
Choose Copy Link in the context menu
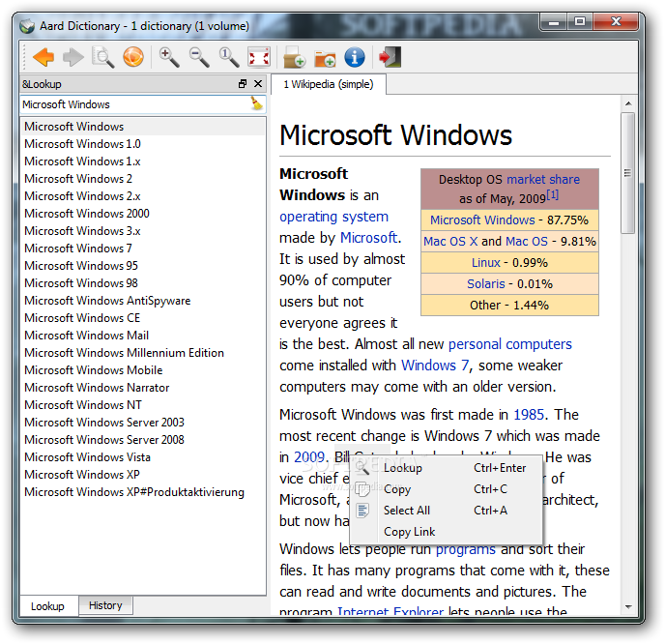pyautogui.click(x=447, y=532)
